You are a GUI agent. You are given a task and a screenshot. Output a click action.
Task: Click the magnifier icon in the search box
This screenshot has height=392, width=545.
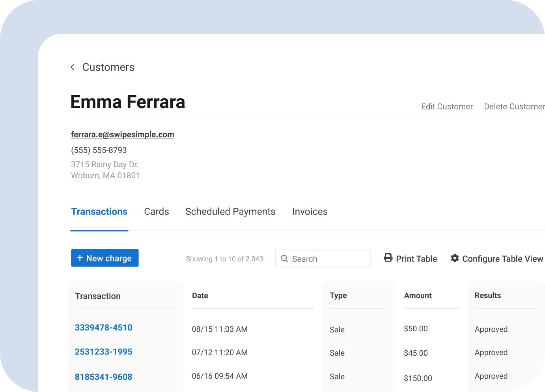tap(285, 259)
